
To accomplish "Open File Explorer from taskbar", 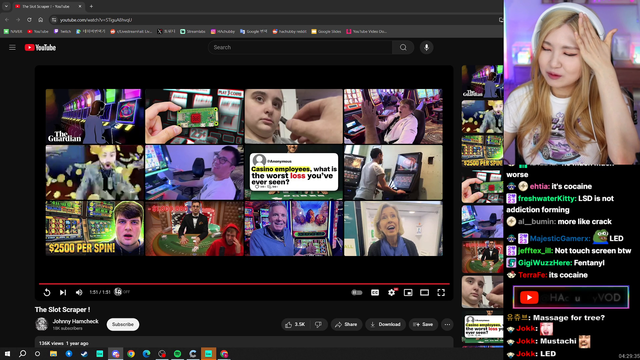I will tap(53, 353).
